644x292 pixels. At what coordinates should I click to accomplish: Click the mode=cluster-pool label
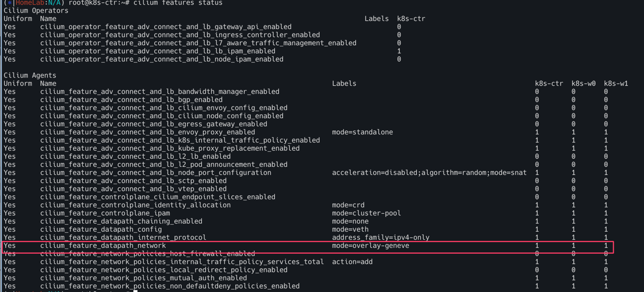coord(366,213)
